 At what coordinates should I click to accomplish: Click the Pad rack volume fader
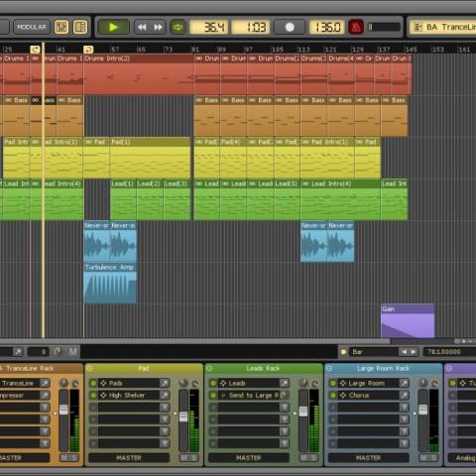point(183,416)
